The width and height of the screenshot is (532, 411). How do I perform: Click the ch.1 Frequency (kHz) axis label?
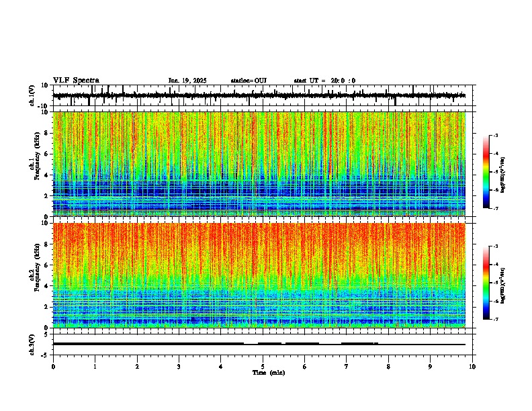[x=35, y=156]
